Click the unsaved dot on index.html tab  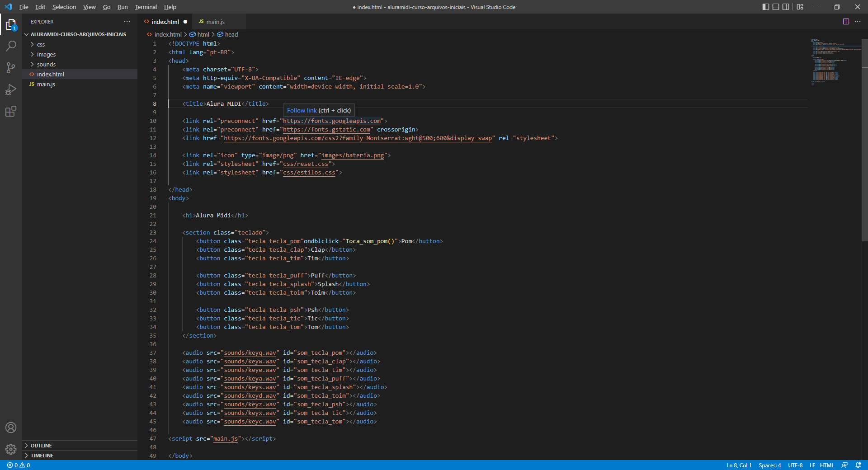[x=185, y=22]
